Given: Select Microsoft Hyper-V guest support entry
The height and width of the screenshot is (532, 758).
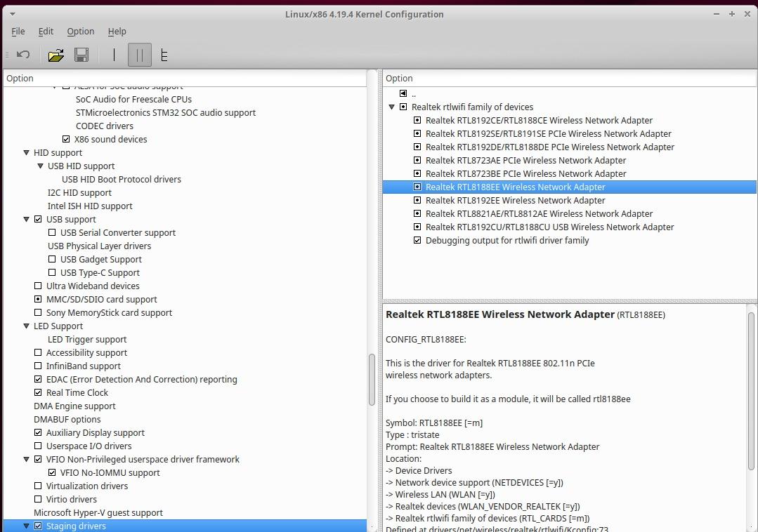Looking at the screenshot, I should tap(98, 512).
